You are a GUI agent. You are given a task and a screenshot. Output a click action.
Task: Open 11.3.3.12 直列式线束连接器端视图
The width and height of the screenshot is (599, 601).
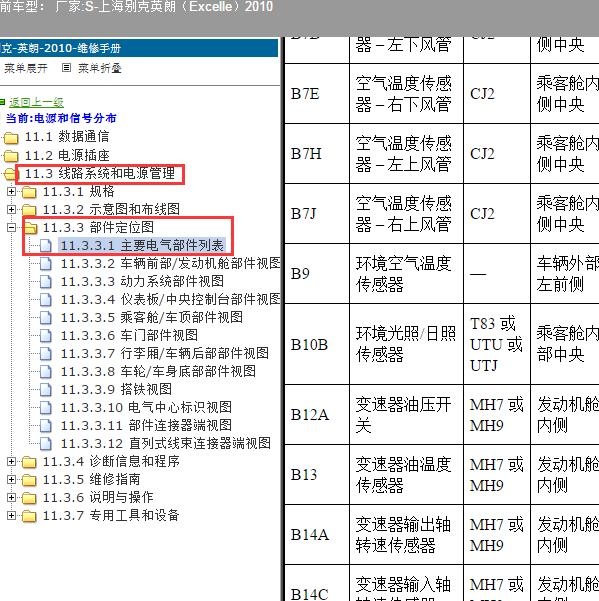(166, 443)
